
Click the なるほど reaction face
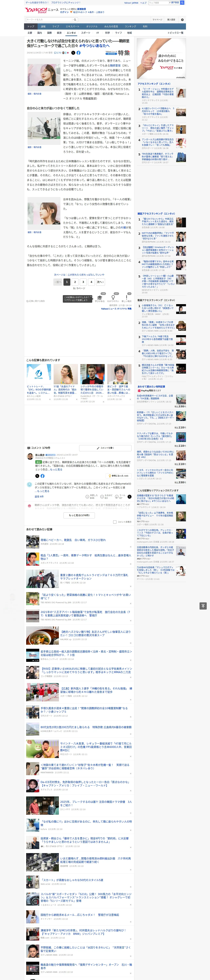tap(102, 497)
